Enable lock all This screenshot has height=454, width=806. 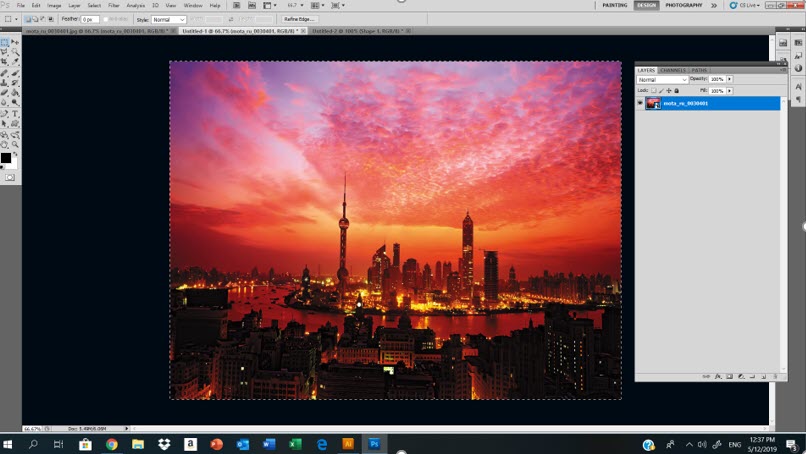tap(676, 90)
